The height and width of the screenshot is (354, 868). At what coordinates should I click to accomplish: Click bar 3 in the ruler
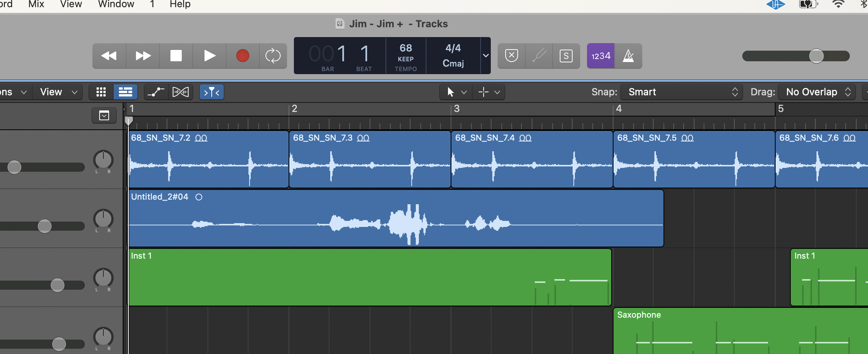[x=457, y=109]
